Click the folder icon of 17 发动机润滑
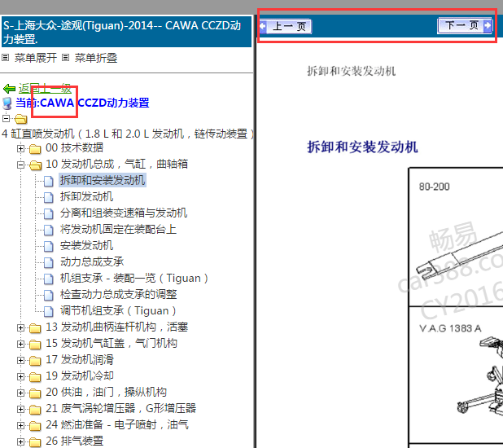Screen dimensions: 503x448 coord(35,361)
